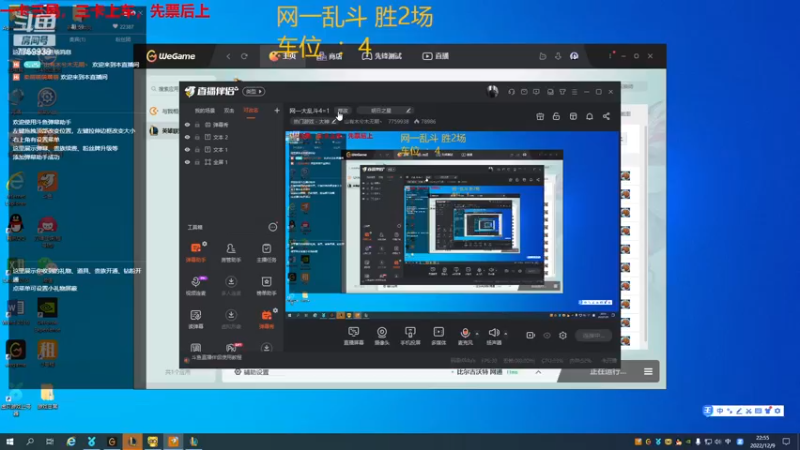Click the 辅助设置 button in WeGame
The width and height of the screenshot is (800, 450).
[x=251, y=372]
